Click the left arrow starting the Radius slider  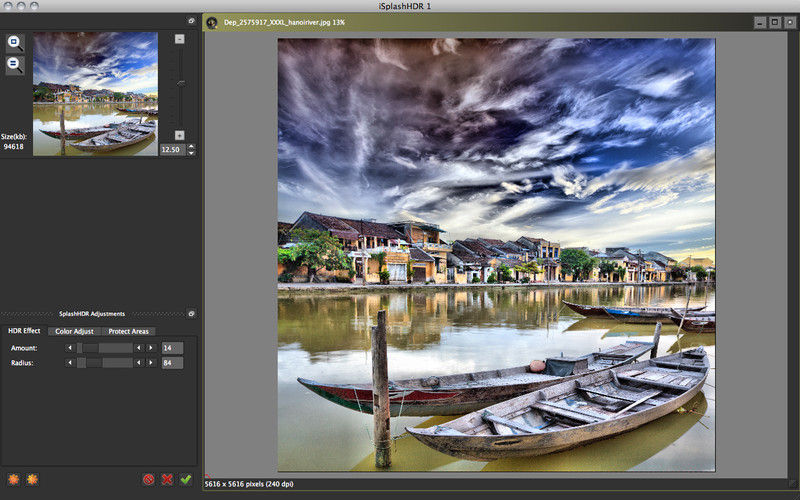coord(70,363)
